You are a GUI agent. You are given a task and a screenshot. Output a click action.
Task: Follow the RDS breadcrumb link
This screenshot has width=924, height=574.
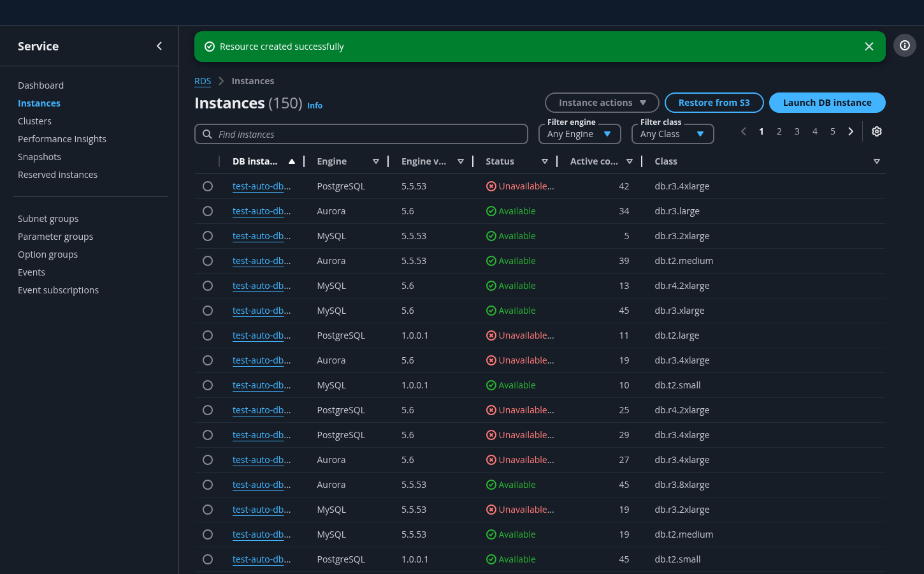(x=203, y=81)
